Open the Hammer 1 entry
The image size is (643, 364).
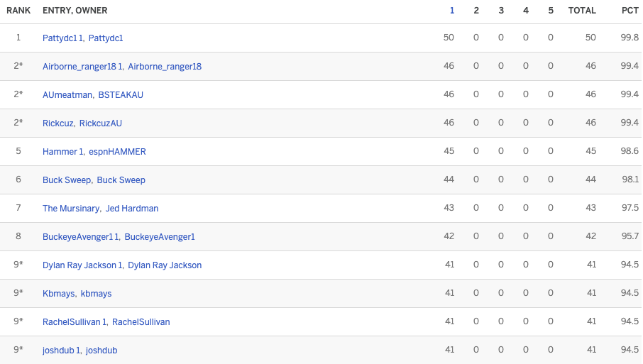[63, 152]
